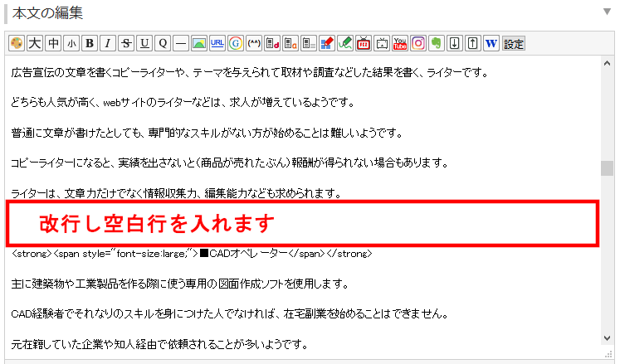Click the textarea resize grip corner

coord(608,354)
